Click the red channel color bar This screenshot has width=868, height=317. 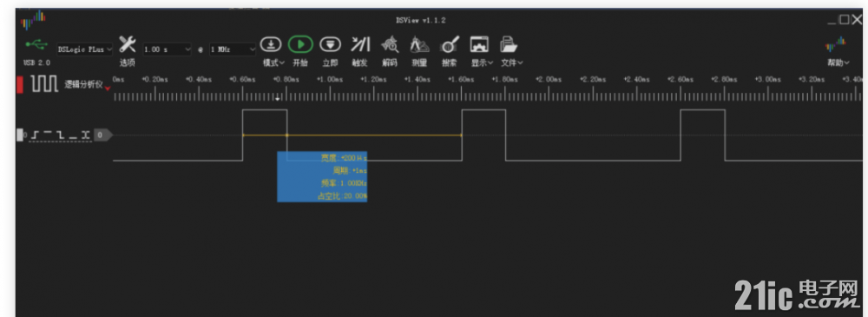19,84
